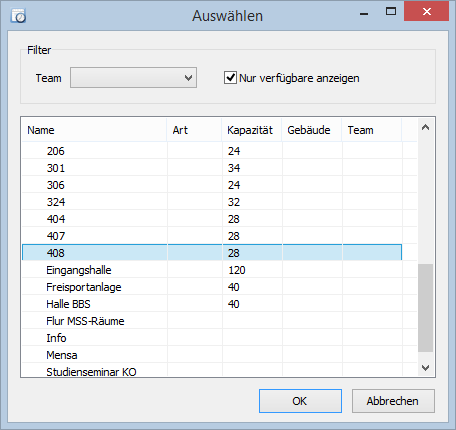Click the vertical scrollbar thumb
Screen dimensions: 456x430
pyautogui.click(x=425, y=308)
